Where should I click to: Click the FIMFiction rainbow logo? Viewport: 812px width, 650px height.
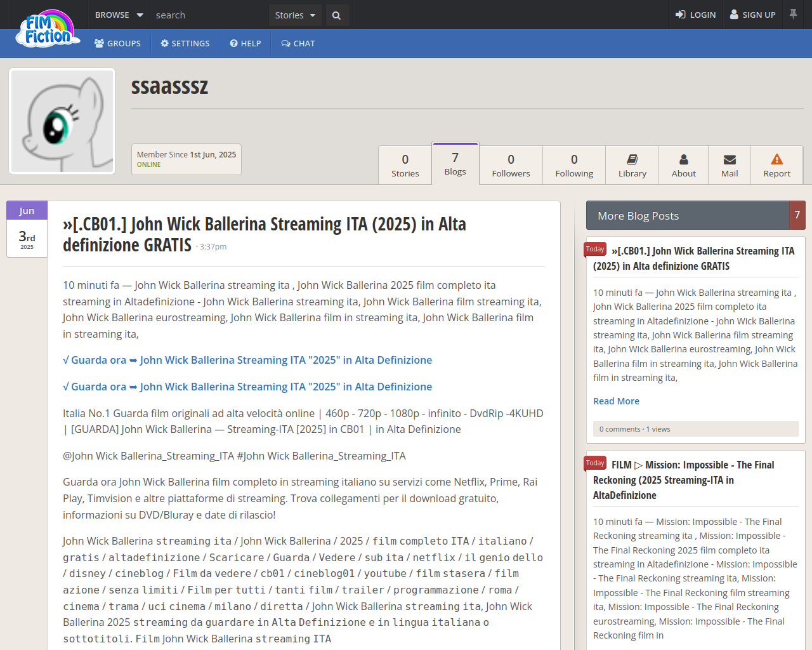pos(48,29)
